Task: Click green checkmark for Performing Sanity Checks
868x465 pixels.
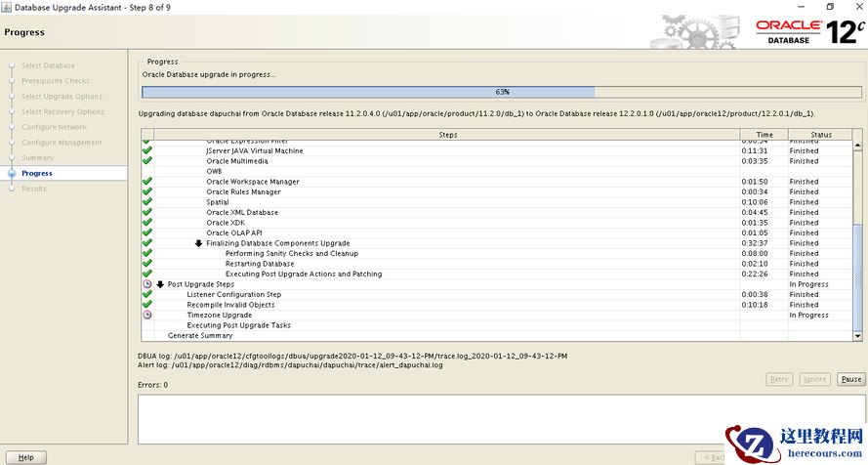Action: point(146,253)
